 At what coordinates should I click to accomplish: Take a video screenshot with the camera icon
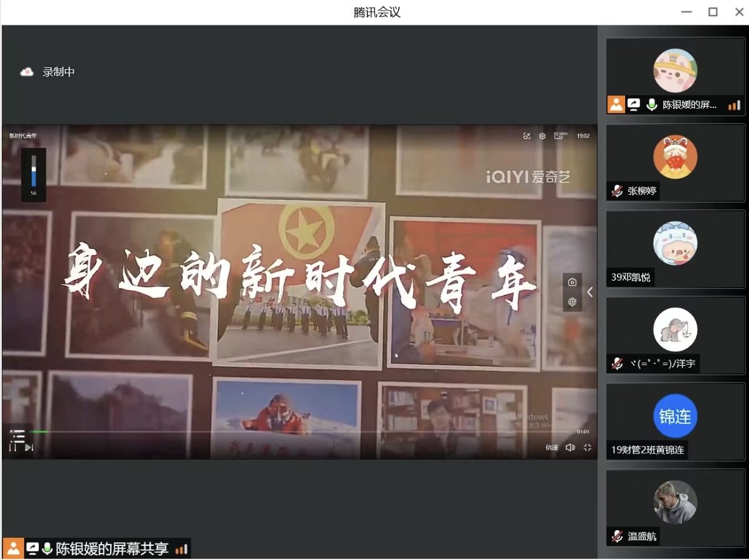click(x=572, y=283)
